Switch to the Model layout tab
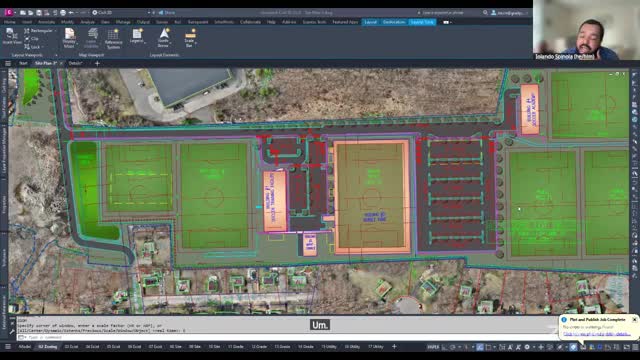This screenshot has width=640, height=360. coord(24,347)
